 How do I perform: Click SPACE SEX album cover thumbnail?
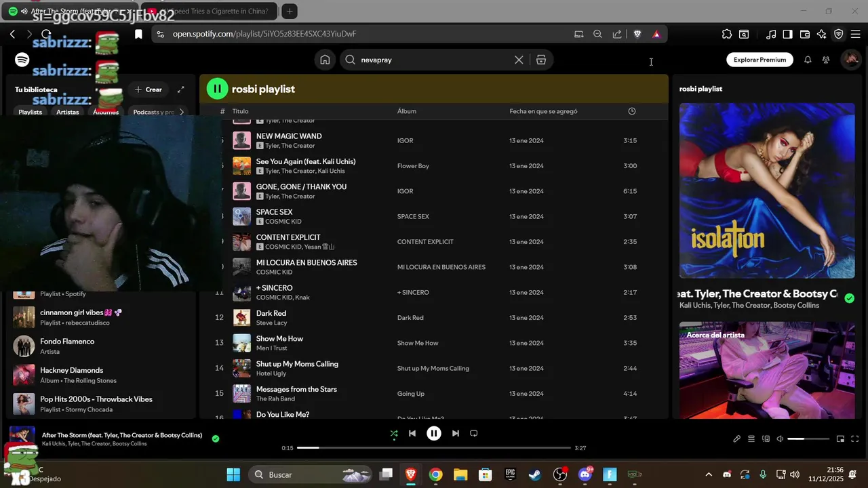click(242, 216)
